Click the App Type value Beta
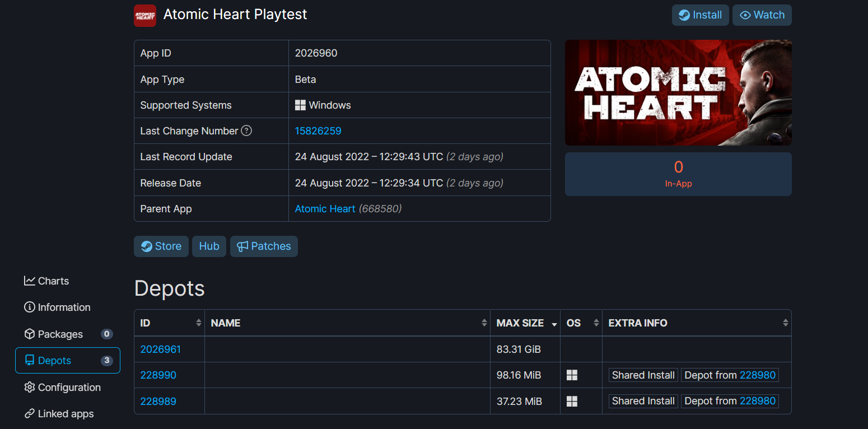Image resolution: width=868 pixels, height=429 pixels. [x=306, y=80]
